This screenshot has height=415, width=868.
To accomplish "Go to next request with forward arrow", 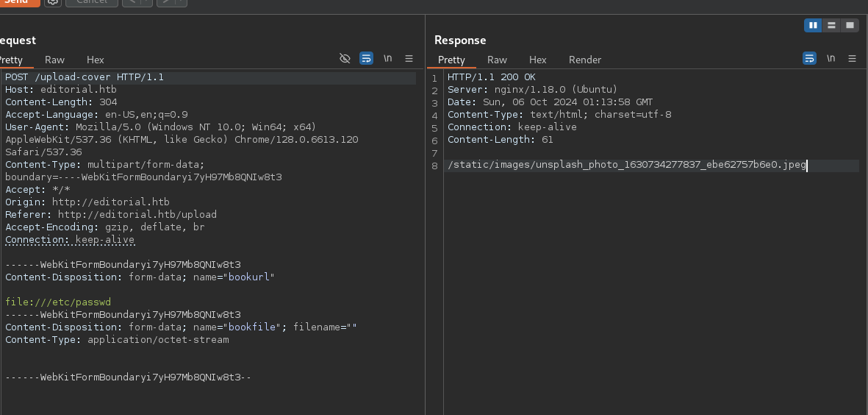I will pos(165,1).
